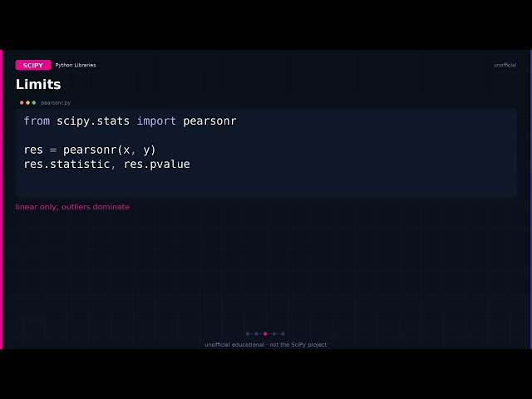The image size is (532, 399).
Task: Go to the fifth slide progress dot
Action: click(x=283, y=333)
